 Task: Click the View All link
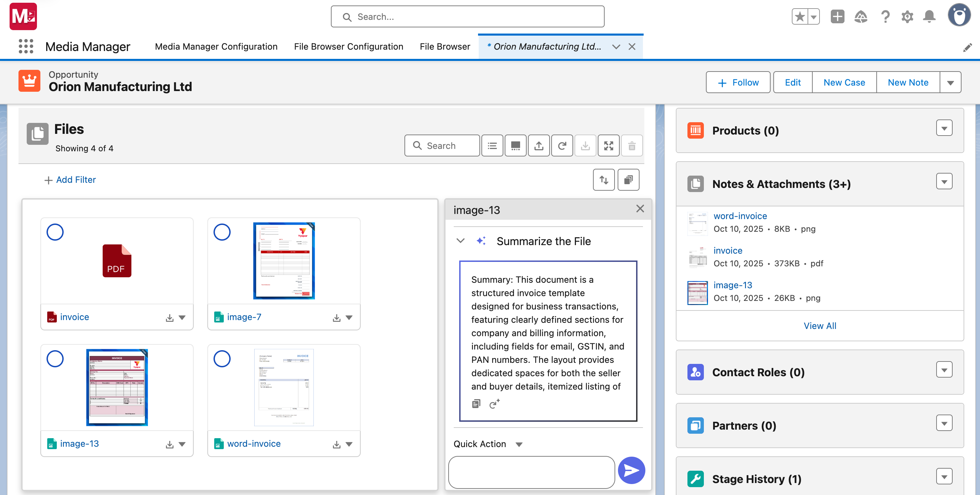coord(820,326)
